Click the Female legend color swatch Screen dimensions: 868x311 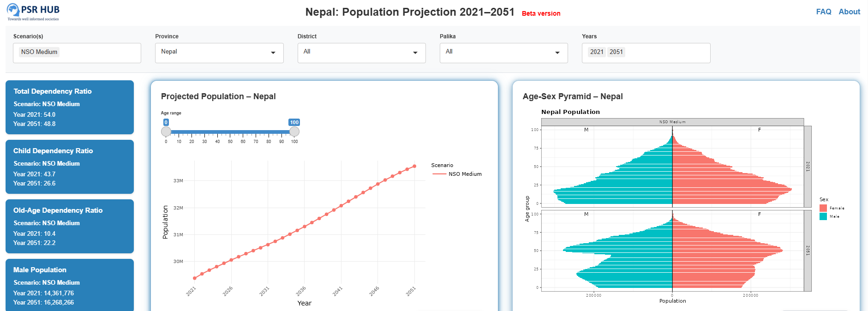pyautogui.click(x=823, y=208)
